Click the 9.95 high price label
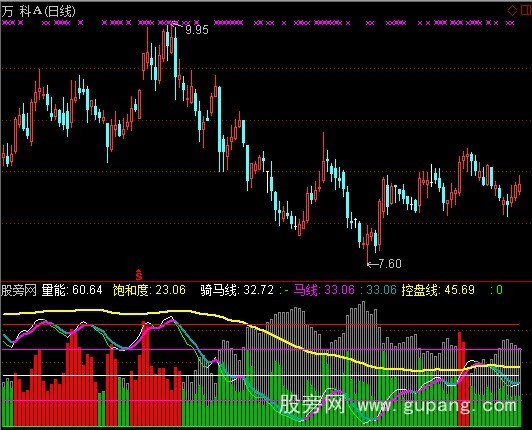The image size is (532, 430). [197, 30]
